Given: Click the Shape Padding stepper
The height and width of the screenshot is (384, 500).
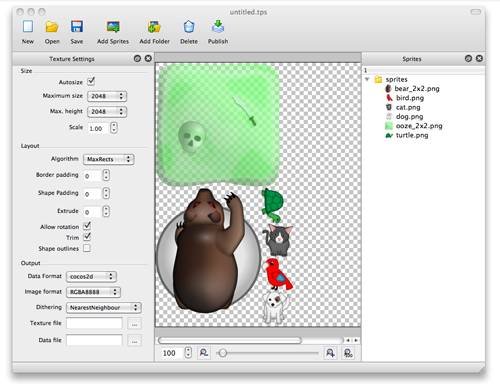Looking at the screenshot, I should [106, 193].
